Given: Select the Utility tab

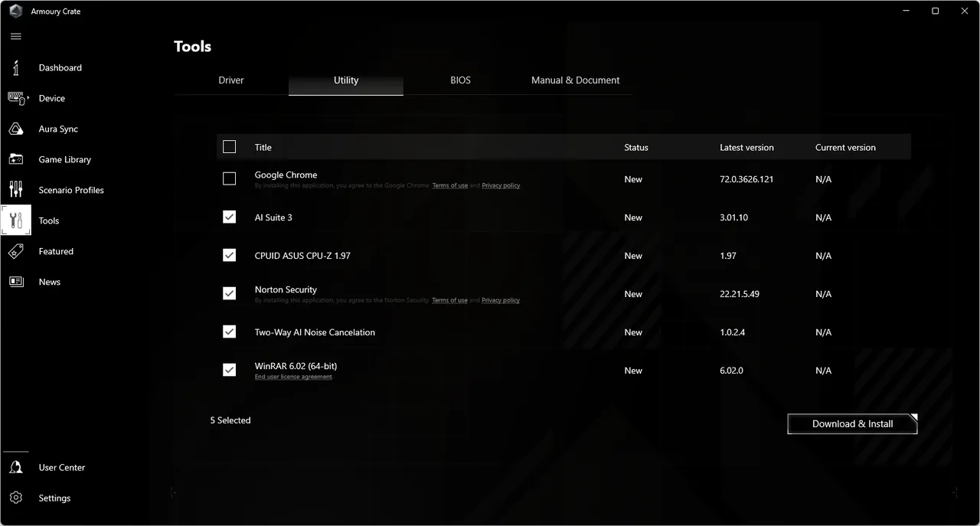Looking at the screenshot, I should click(346, 80).
